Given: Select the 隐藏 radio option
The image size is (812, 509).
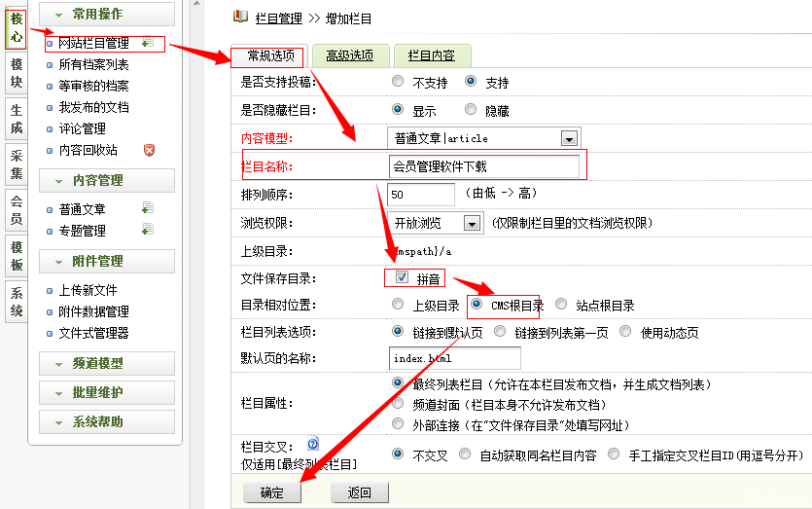Looking at the screenshot, I should tap(471, 110).
